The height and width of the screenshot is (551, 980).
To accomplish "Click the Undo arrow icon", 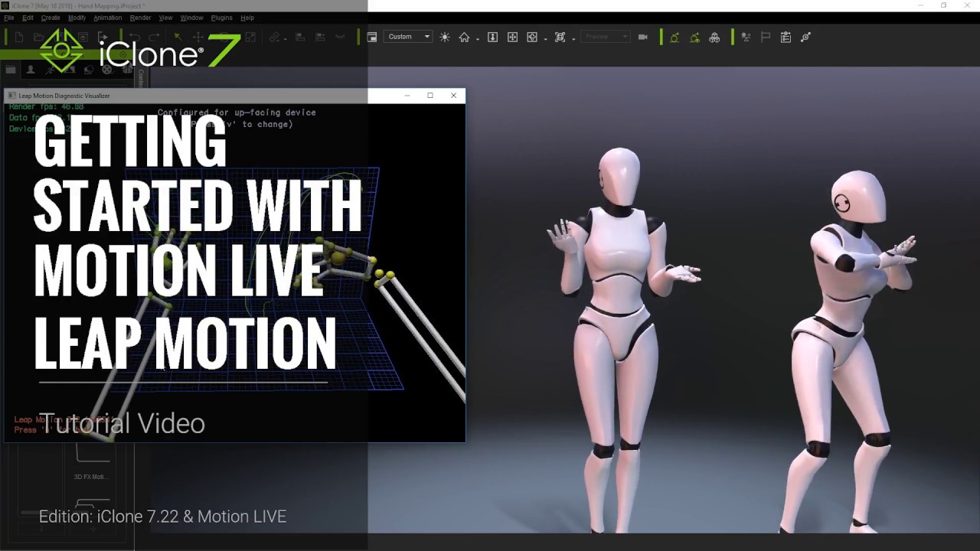I will coord(134,37).
